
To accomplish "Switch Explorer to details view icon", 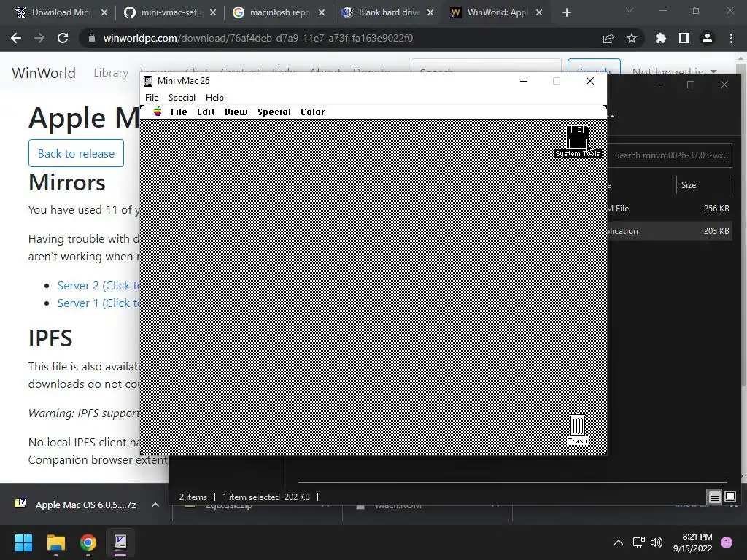I will coord(714,497).
